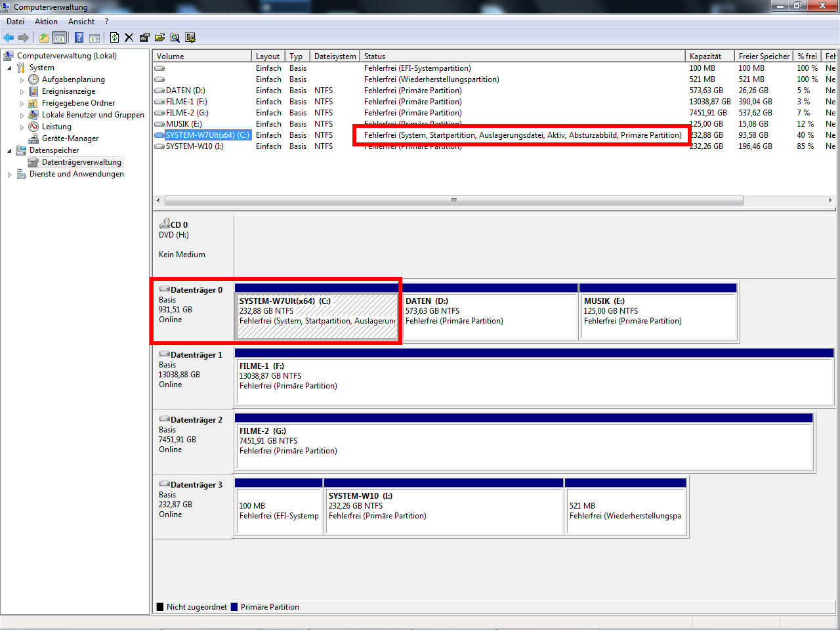Select 521 MB recovery partition block
This screenshot has width=840, height=630.
click(x=625, y=507)
